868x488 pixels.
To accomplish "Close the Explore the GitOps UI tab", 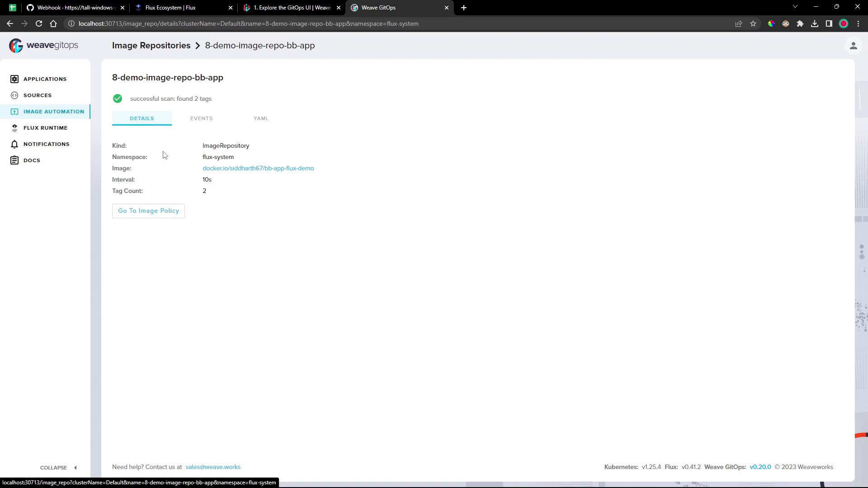I will [x=339, y=8].
